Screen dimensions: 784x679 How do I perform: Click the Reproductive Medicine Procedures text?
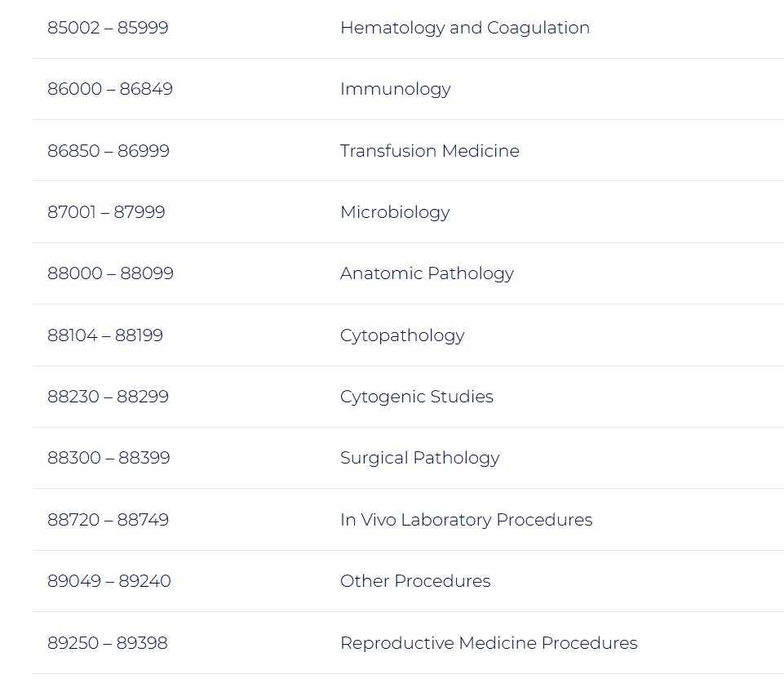click(x=489, y=643)
